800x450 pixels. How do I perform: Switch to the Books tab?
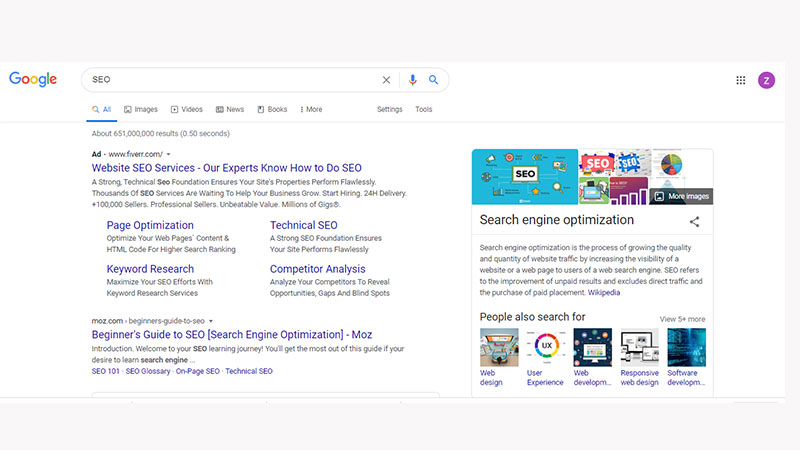click(x=272, y=109)
